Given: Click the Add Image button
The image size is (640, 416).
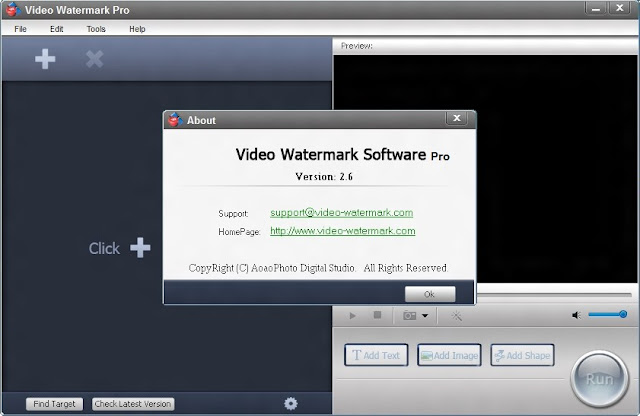Looking at the screenshot, I should click(x=449, y=355).
